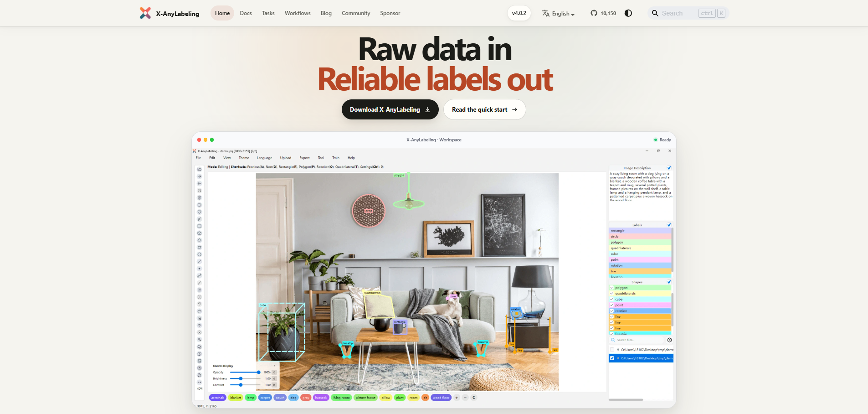
Task: Click the plus button beside the tags
Action: [457, 398]
